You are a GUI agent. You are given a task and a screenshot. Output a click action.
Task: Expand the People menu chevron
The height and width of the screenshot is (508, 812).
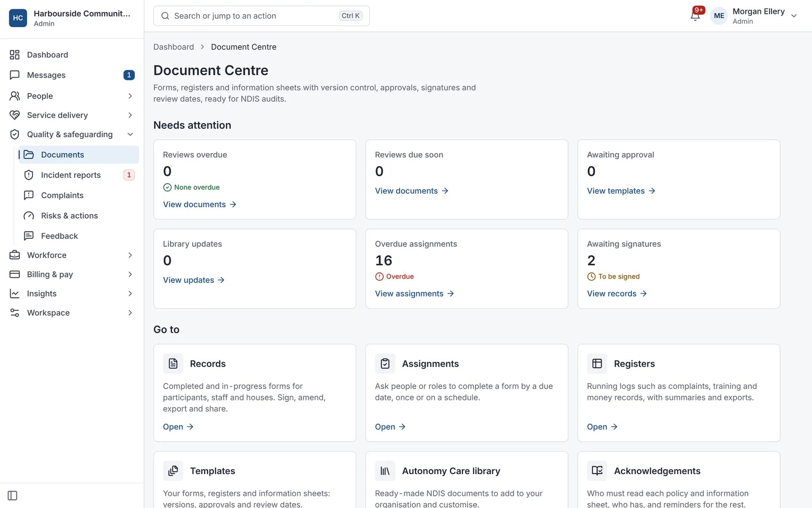tap(130, 96)
